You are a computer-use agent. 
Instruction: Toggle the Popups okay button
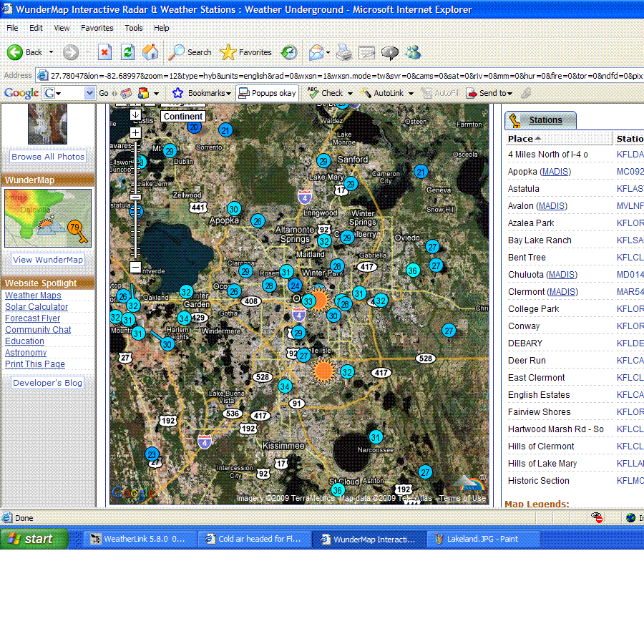tap(267, 93)
